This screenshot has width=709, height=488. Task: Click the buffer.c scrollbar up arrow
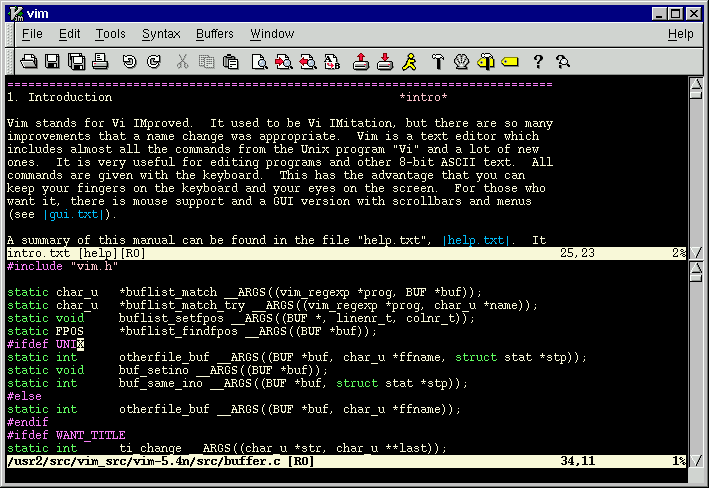[696, 268]
